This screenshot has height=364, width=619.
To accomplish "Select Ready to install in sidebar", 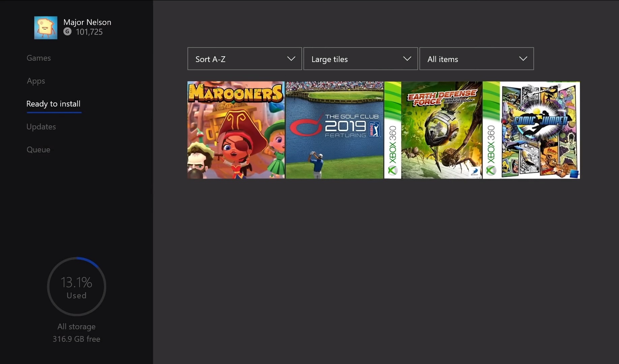I will tap(53, 104).
